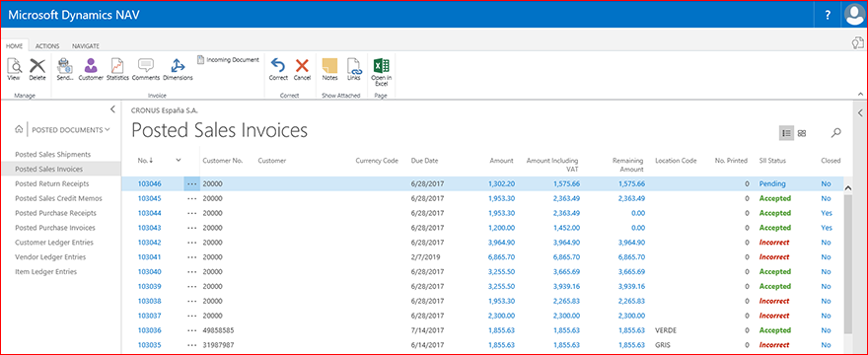
Task: Sort by the SII Status column header
Action: [x=772, y=161]
